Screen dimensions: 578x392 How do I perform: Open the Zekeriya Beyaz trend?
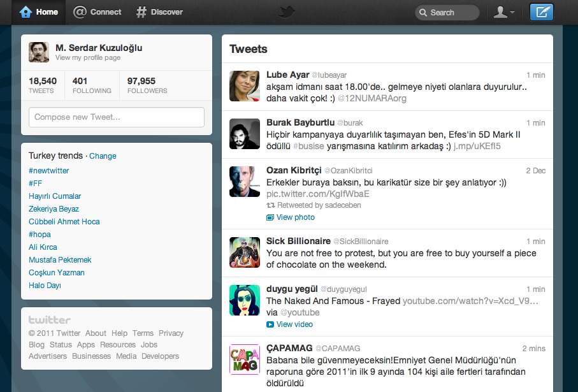pos(54,208)
